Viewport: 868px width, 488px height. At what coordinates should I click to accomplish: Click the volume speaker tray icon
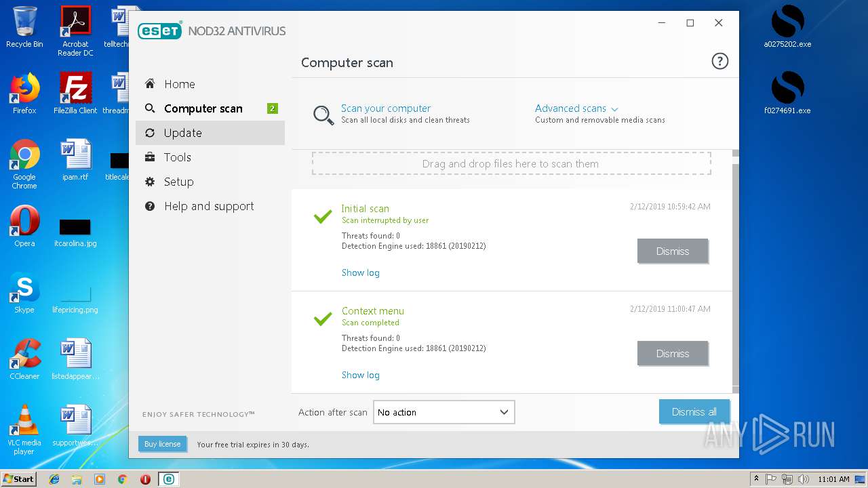click(804, 479)
